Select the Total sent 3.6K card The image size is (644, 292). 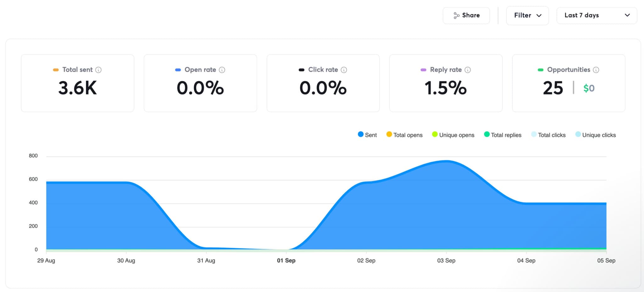[78, 83]
